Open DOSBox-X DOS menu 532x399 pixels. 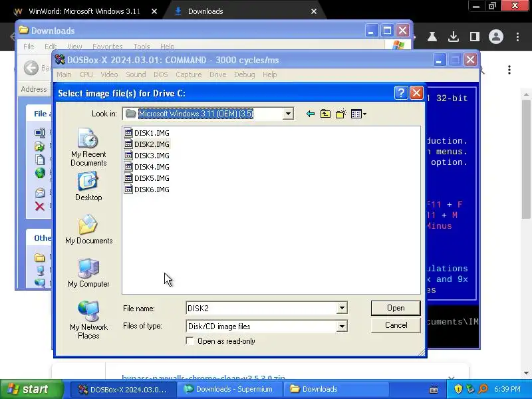click(x=161, y=74)
